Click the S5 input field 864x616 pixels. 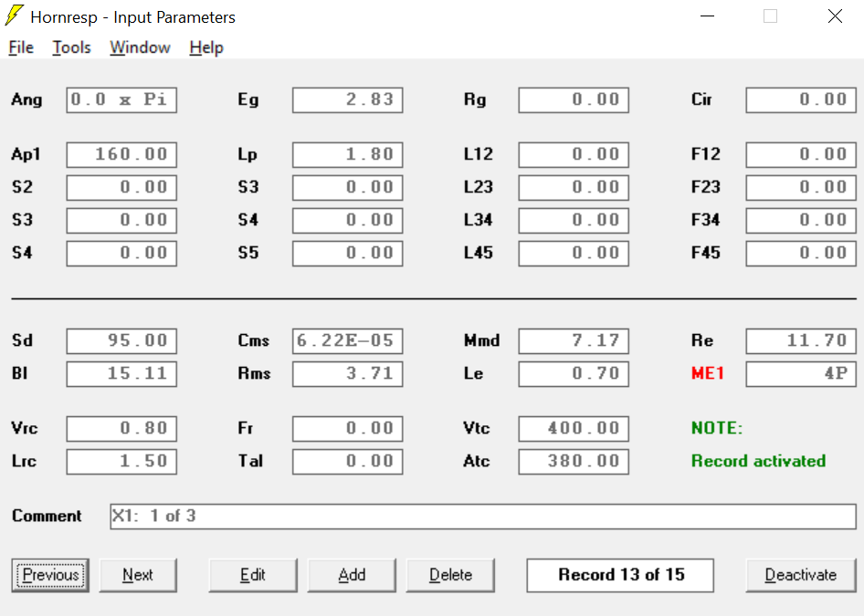click(348, 254)
